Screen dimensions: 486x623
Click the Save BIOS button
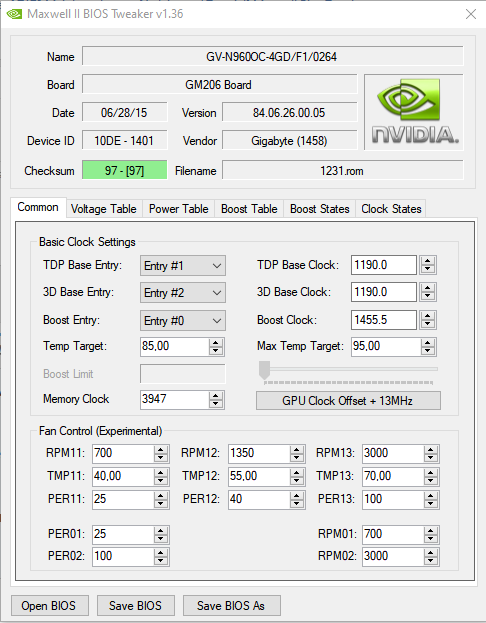point(136,606)
